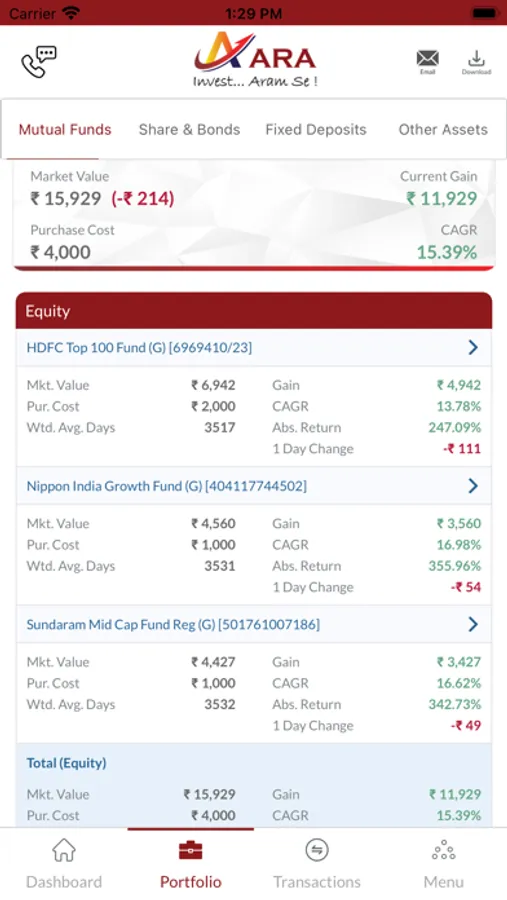Viewport: 507px width, 900px height.
Task: Tap Nippon CAGR 16.98%
Action: pyautogui.click(x=459, y=545)
